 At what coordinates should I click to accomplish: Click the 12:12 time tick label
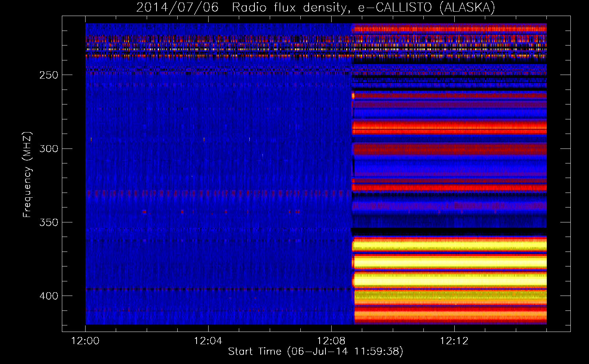click(x=454, y=341)
